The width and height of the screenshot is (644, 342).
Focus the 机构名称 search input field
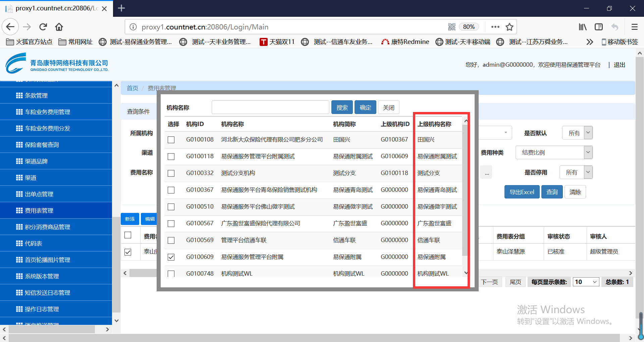tap(270, 108)
